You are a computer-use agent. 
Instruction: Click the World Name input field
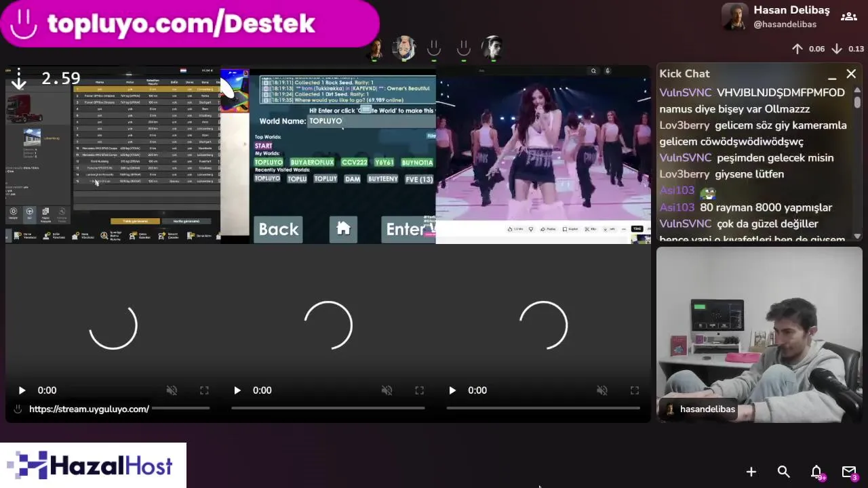pyautogui.click(x=372, y=121)
